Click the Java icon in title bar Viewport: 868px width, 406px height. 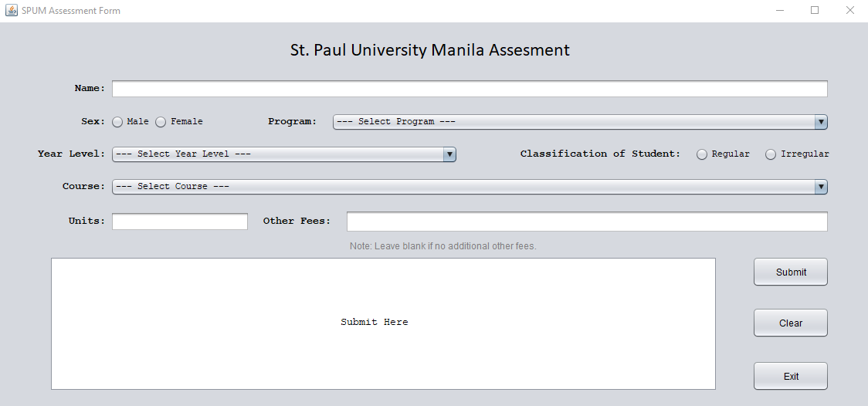(11, 11)
